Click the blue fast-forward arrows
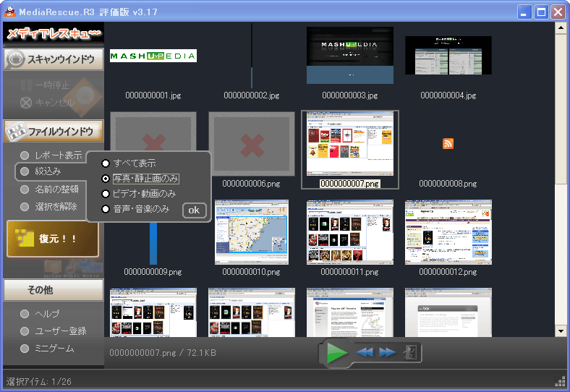Viewport: 570px width, 392px height. coord(388,352)
